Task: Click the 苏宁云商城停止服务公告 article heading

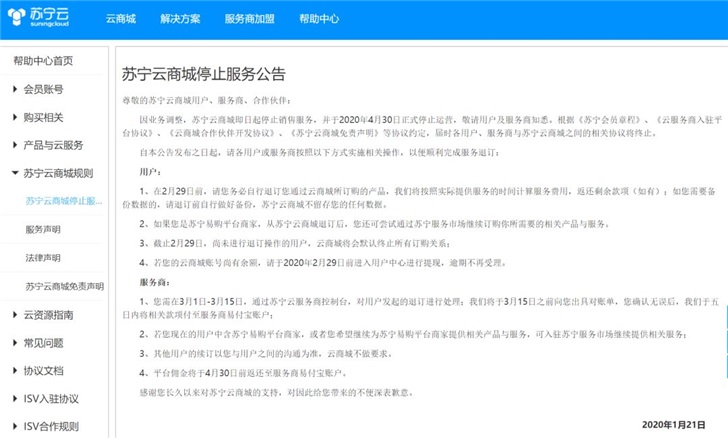Action: click(x=203, y=74)
